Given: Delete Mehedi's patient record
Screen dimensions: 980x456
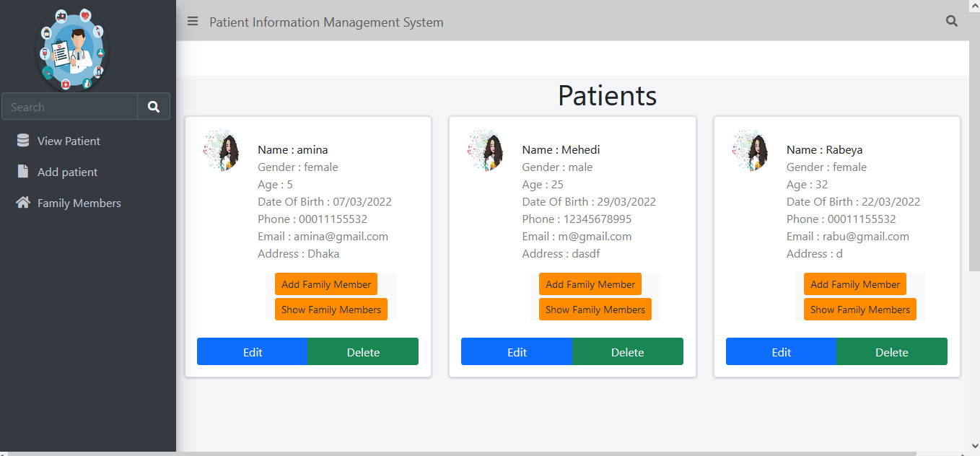Looking at the screenshot, I should click(628, 351).
